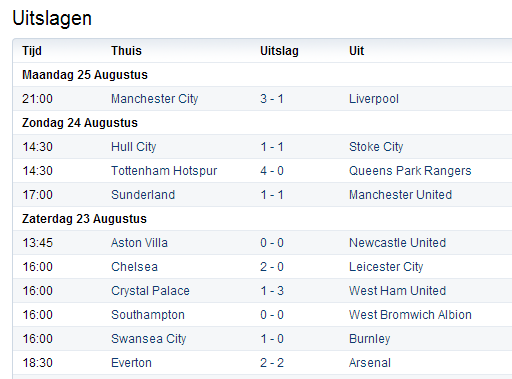Open the Queens Park Rangers team page
This screenshot has width=512, height=379.
(410, 171)
